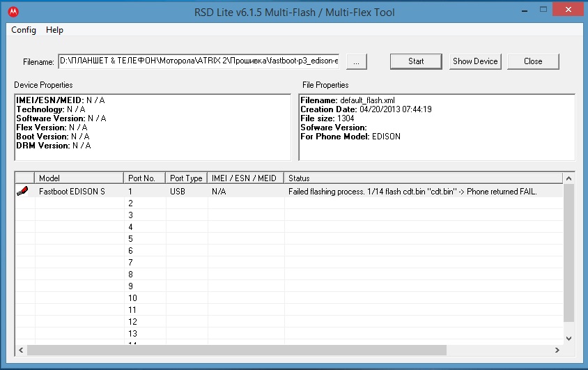Image resolution: width=588 pixels, height=370 pixels.
Task: Click the Sofware Version line in File Properties
Action: point(334,127)
